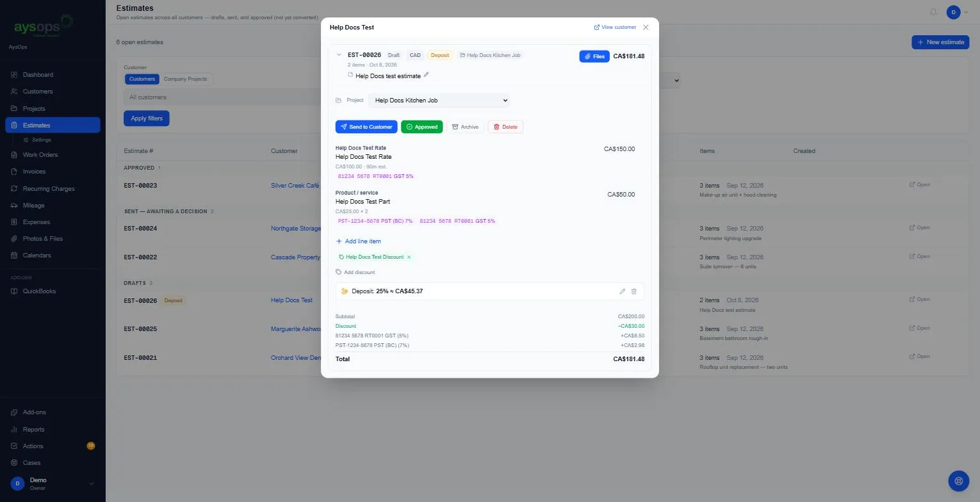
Task: Open the Files attachment button
Action: (594, 56)
